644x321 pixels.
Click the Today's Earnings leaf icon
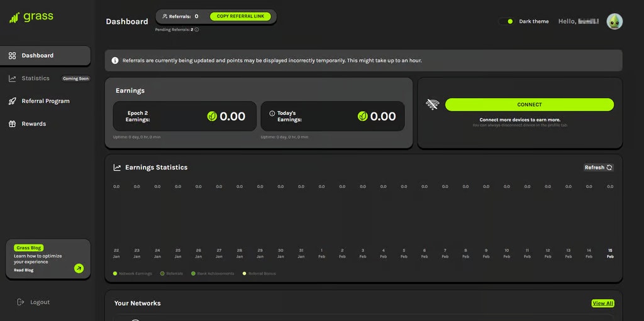[363, 117]
